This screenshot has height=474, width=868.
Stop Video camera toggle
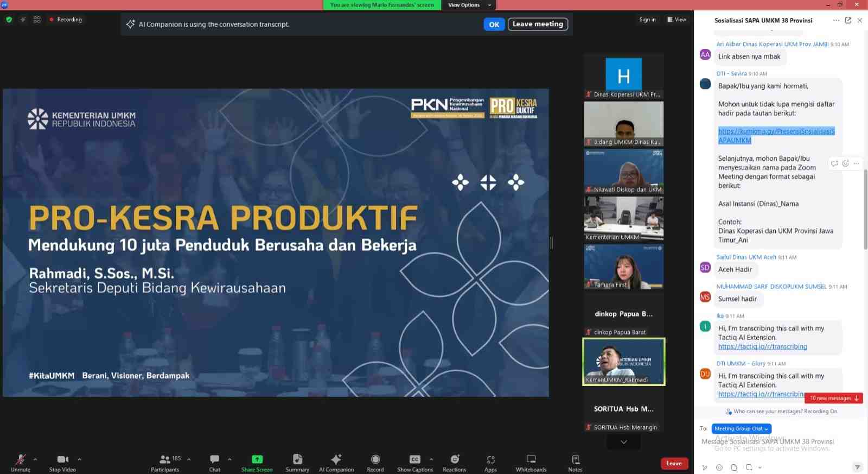pyautogui.click(x=62, y=463)
